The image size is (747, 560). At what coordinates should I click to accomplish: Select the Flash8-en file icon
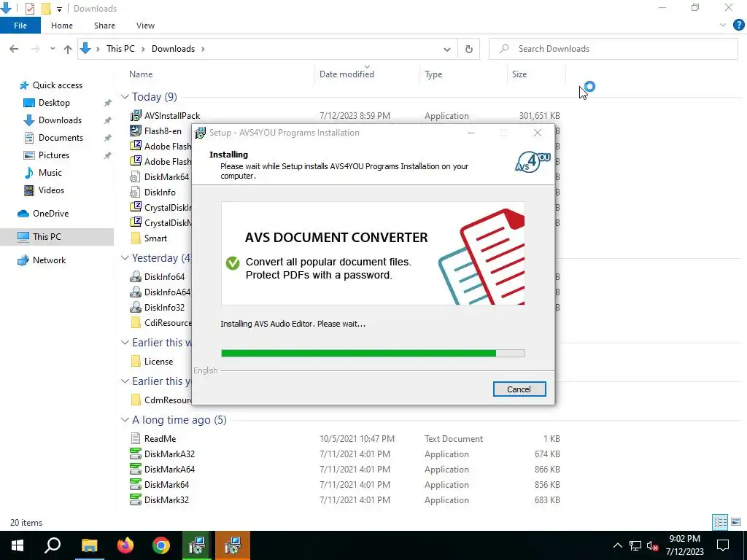pyautogui.click(x=136, y=131)
